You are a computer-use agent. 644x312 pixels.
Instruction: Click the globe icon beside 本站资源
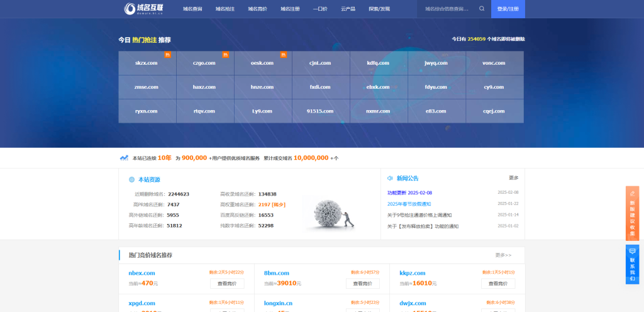[x=132, y=179]
